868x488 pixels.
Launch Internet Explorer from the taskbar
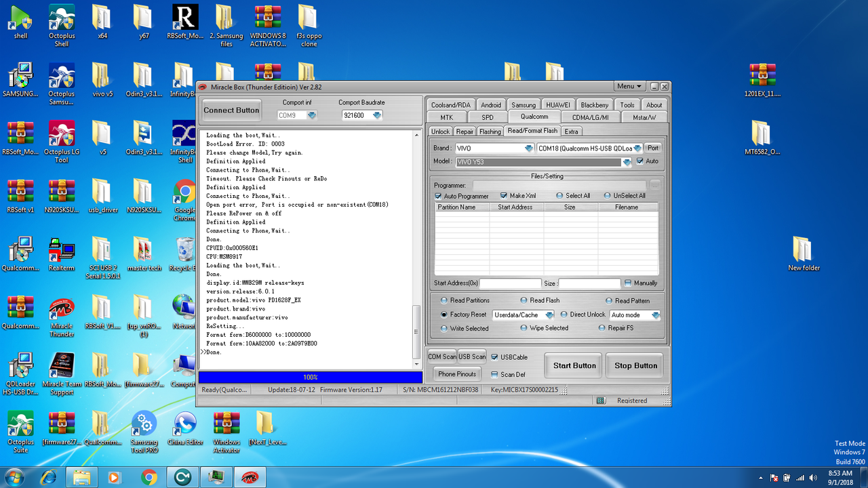click(49, 477)
